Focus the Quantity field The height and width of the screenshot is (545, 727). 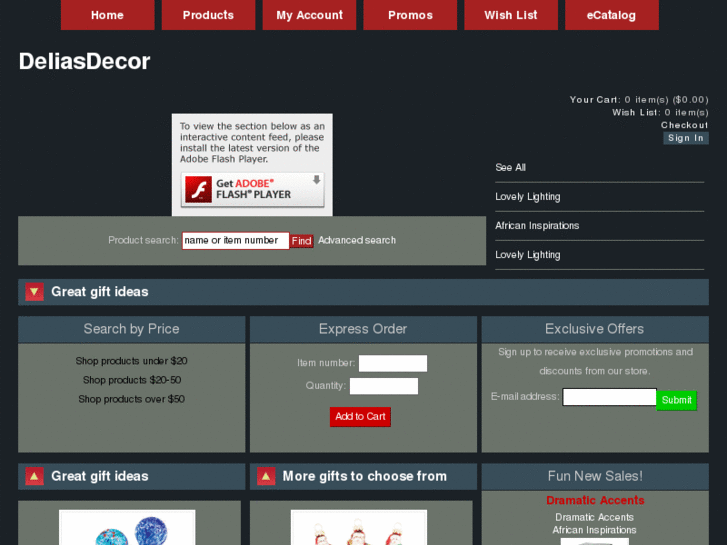click(384, 386)
